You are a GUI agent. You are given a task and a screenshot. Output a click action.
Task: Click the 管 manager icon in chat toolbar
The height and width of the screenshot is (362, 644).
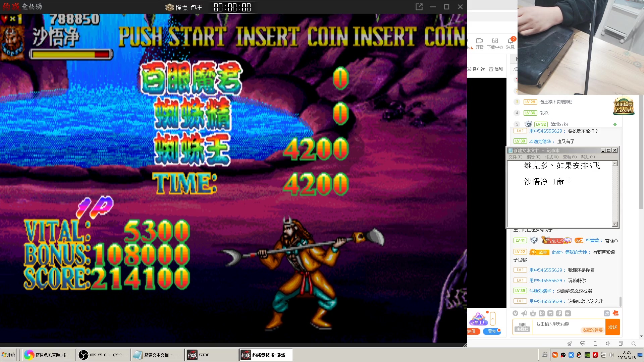[x=550, y=313]
